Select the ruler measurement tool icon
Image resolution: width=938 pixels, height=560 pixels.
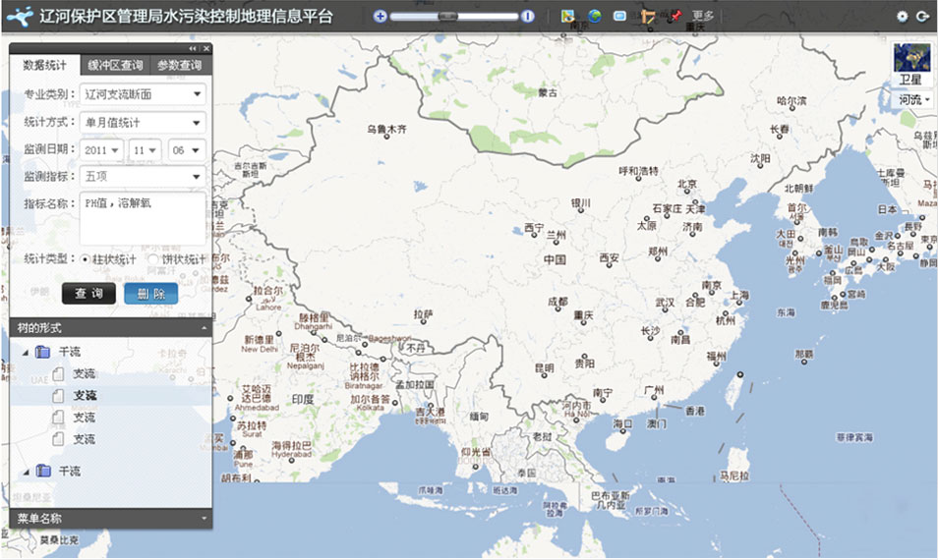(648, 16)
